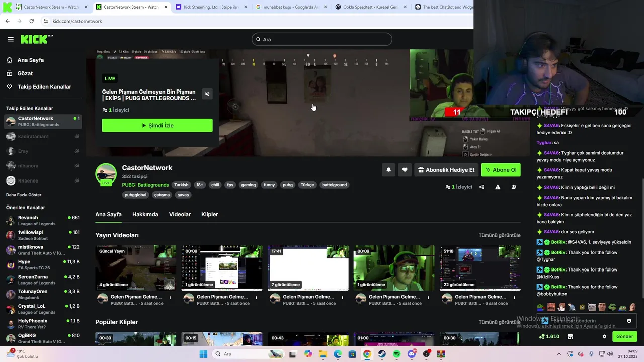Reload the page in browser
Image resolution: width=644 pixels, height=362 pixels.
tap(31, 21)
